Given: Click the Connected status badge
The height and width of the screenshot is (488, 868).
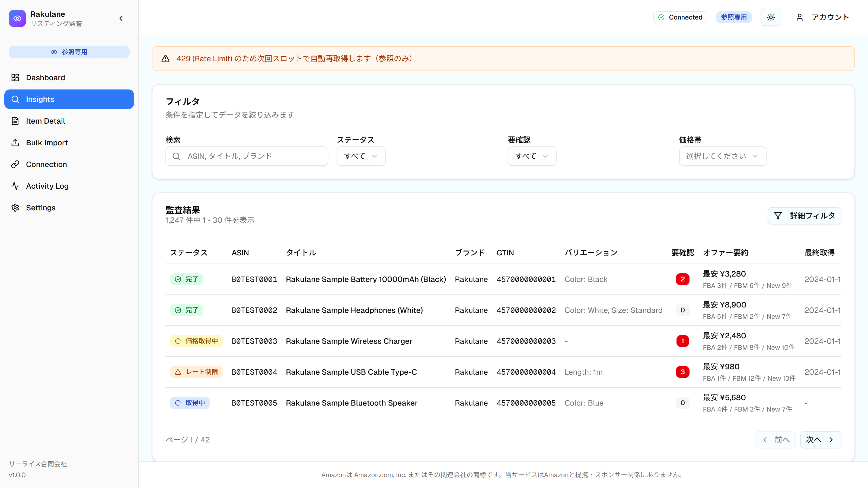Looking at the screenshot, I should click(x=680, y=17).
